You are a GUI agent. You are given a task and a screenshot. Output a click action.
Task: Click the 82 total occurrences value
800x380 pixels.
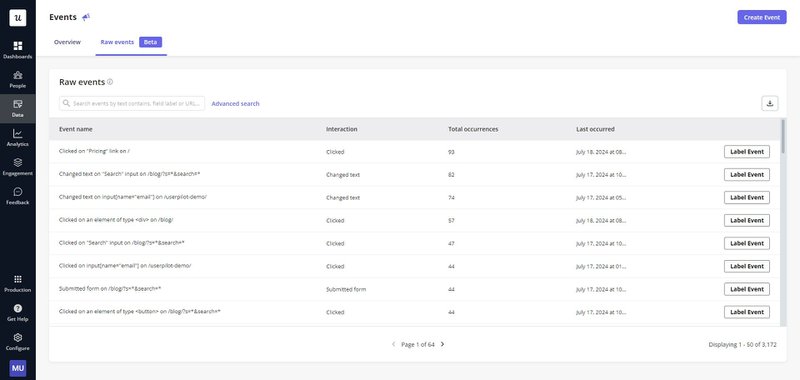coord(451,174)
